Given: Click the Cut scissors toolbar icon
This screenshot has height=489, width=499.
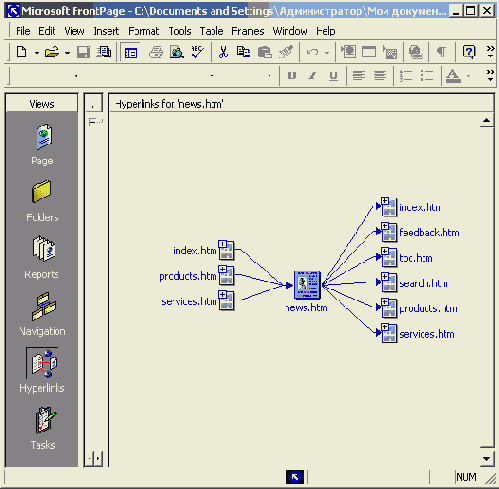Looking at the screenshot, I should [x=223, y=52].
